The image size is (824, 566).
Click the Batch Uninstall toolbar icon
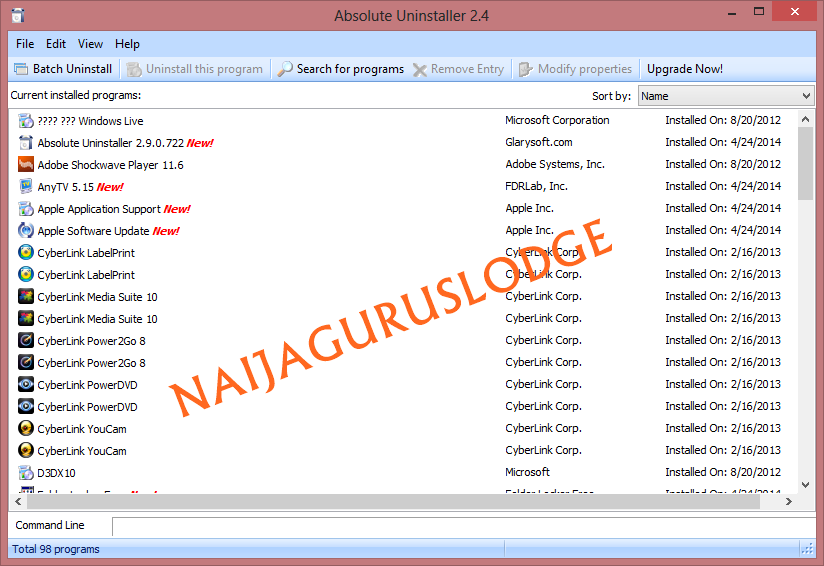tap(21, 69)
